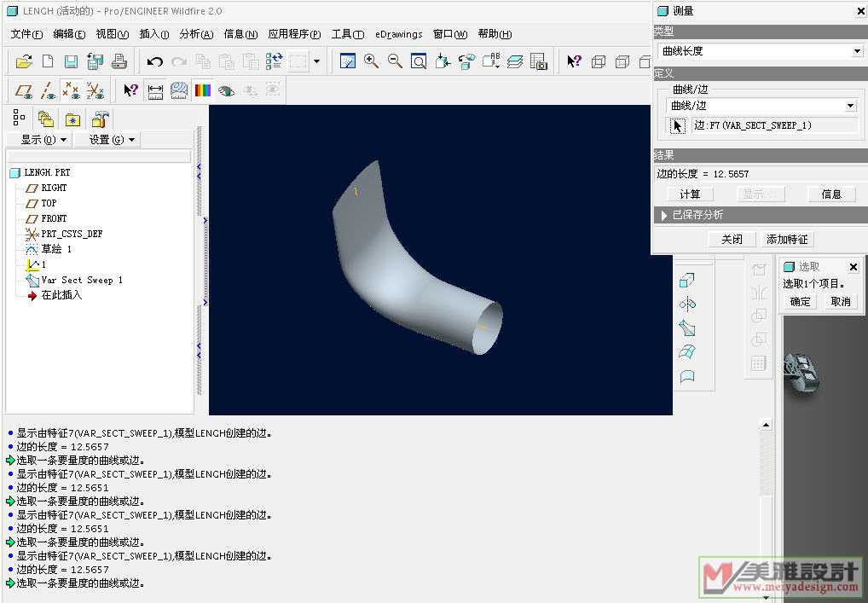
Task: Open the measurement type dropdown
Action: pyautogui.click(x=856, y=51)
